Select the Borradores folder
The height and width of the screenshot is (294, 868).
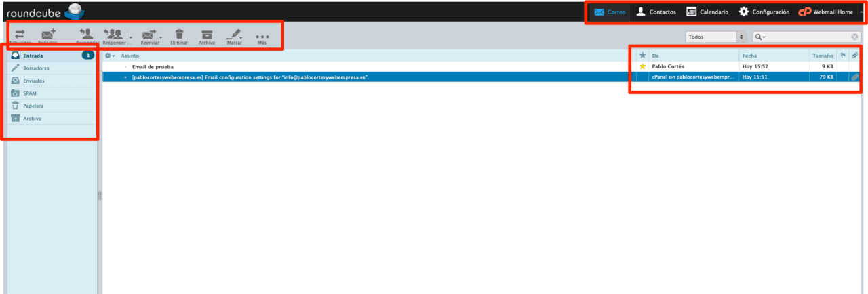coord(36,68)
